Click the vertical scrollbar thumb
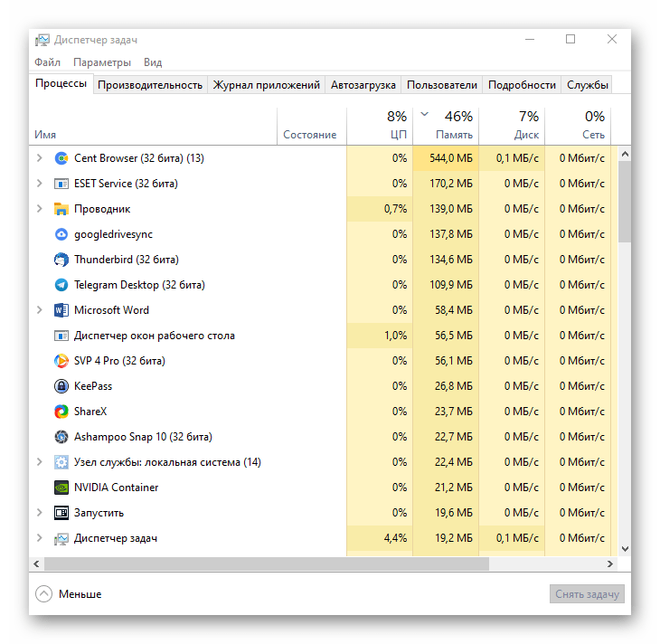Viewport: 660px width, 644px height. tap(625, 202)
